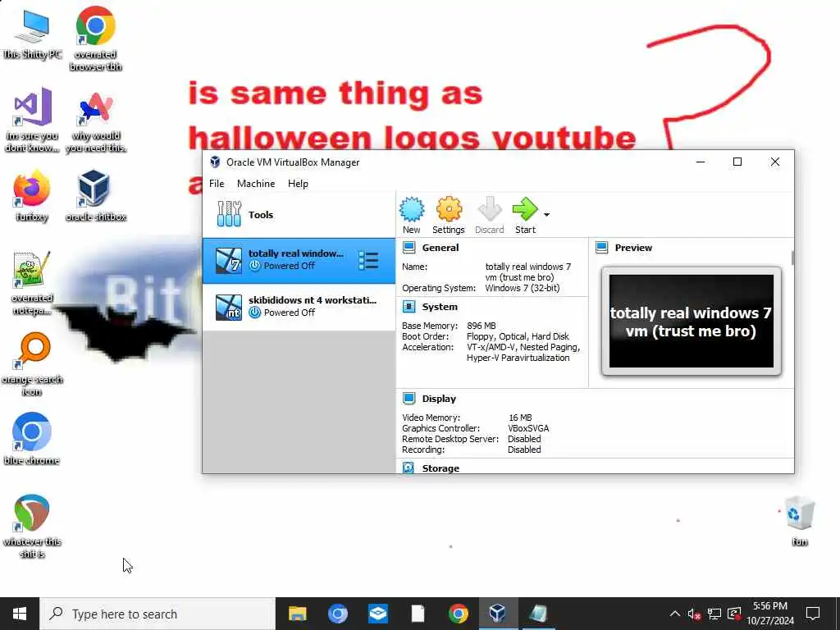
Task: Select the overrated notepad desktop shortcut
Action: point(32,284)
